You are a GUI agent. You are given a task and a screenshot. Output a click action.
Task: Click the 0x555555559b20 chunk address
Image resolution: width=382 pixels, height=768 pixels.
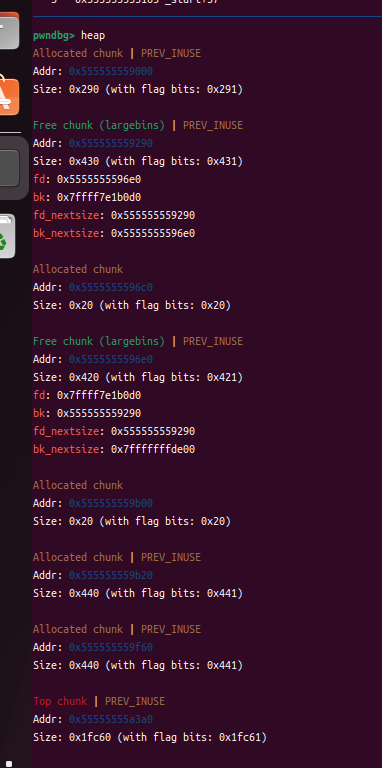tap(111, 576)
